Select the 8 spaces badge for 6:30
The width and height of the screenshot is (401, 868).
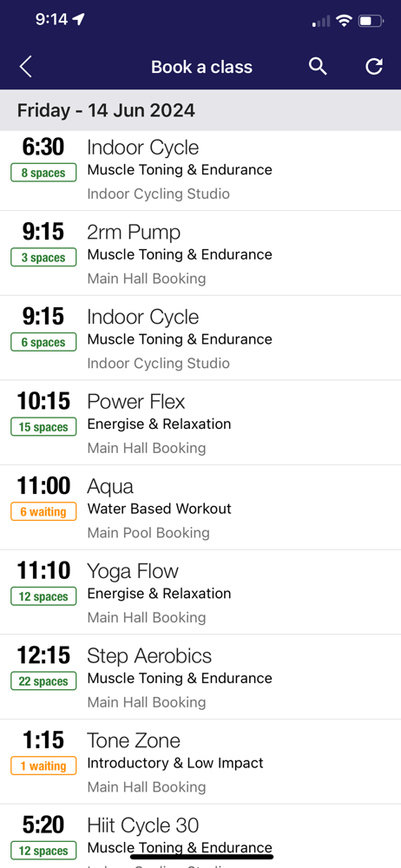pos(43,173)
